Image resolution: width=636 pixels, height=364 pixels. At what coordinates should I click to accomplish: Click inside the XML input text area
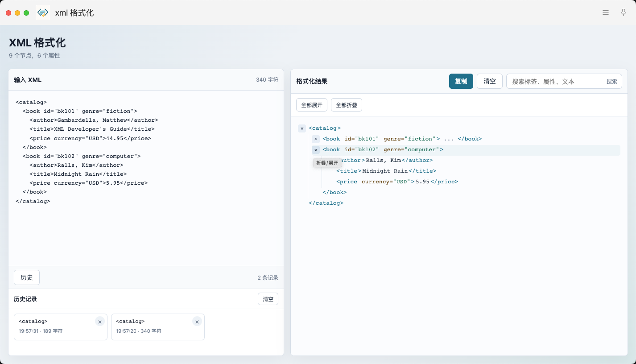click(x=146, y=178)
